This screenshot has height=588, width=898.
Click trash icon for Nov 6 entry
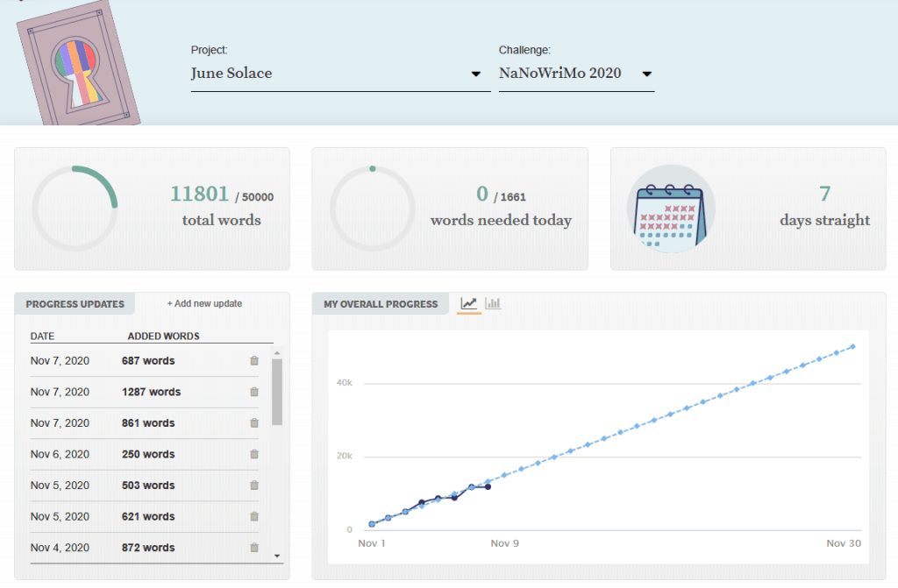point(254,454)
